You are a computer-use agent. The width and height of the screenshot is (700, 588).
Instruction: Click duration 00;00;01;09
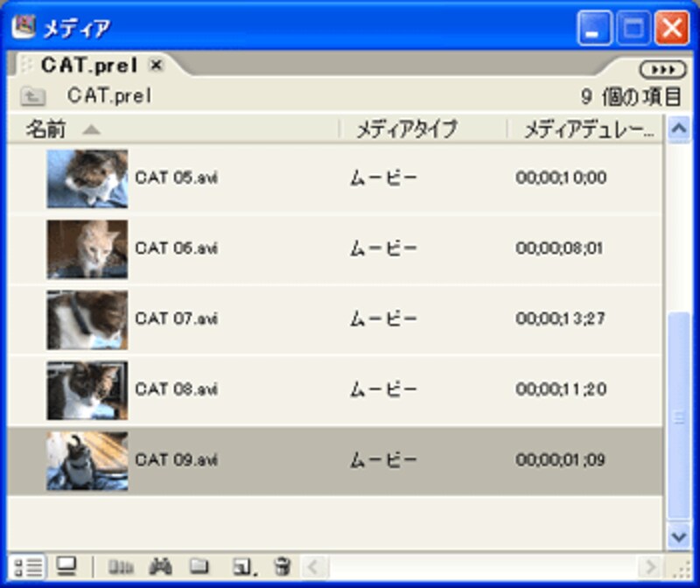pos(560,460)
